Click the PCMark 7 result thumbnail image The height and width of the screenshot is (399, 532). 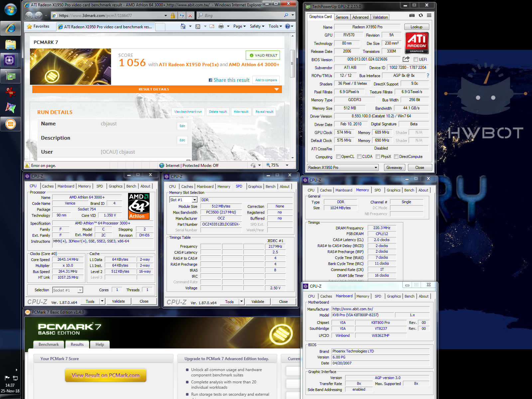(70, 66)
